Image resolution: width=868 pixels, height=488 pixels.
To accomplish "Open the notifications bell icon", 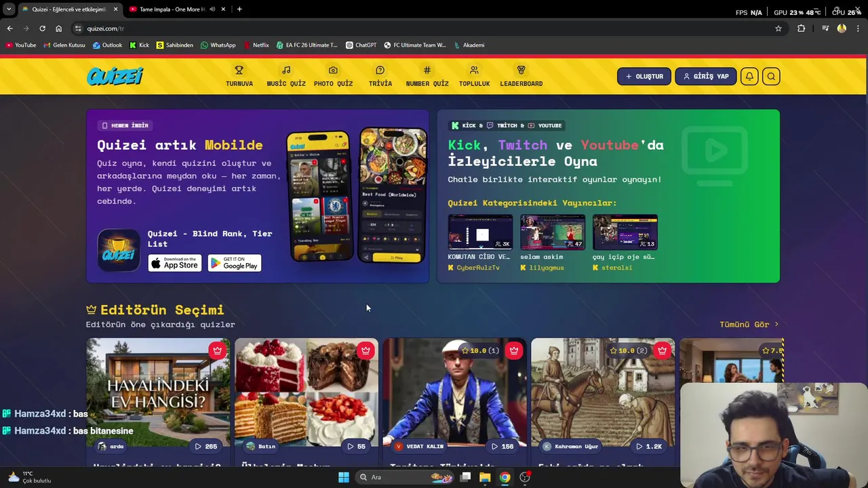I will (749, 77).
